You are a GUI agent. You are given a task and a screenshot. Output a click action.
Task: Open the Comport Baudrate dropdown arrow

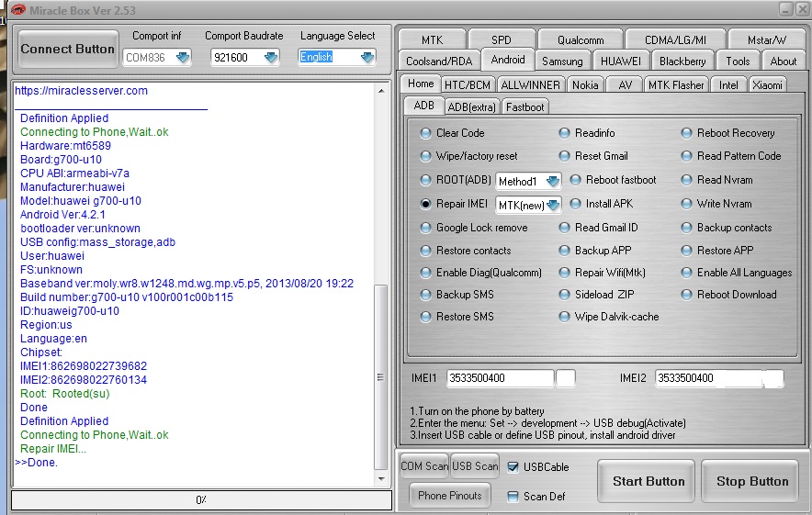271,58
